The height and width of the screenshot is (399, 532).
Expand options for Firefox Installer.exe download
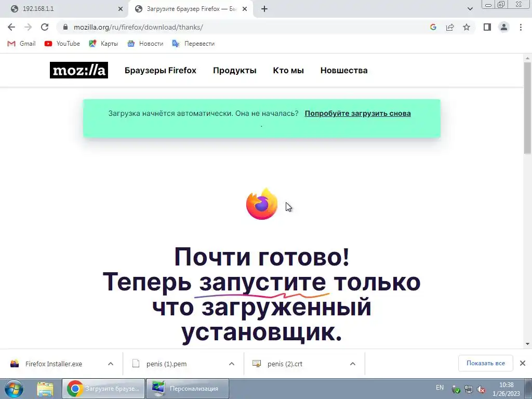[111, 364]
